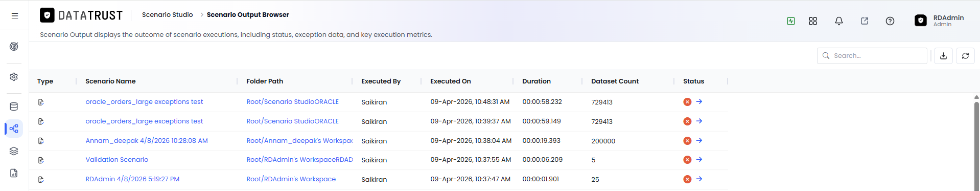Sort by Type column header
Viewport: 980px width, 191px height.
point(45,81)
